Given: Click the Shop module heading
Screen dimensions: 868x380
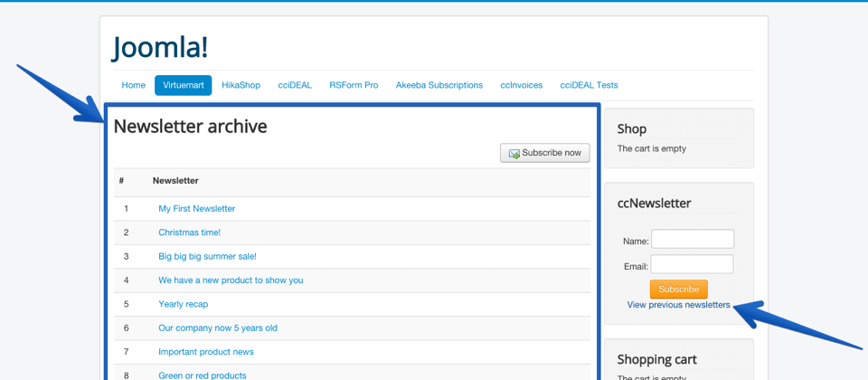Looking at the screenshot, I should 632,129.
